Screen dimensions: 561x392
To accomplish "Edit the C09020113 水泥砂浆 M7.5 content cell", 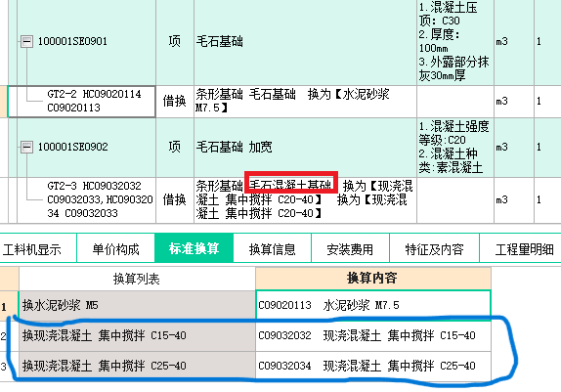I will [373, 305].
